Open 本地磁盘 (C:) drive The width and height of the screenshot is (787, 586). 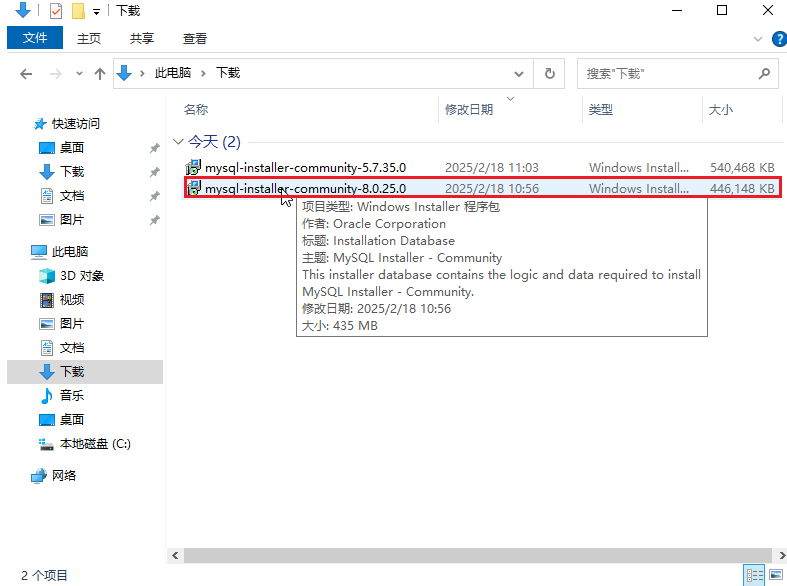[95, 444]
